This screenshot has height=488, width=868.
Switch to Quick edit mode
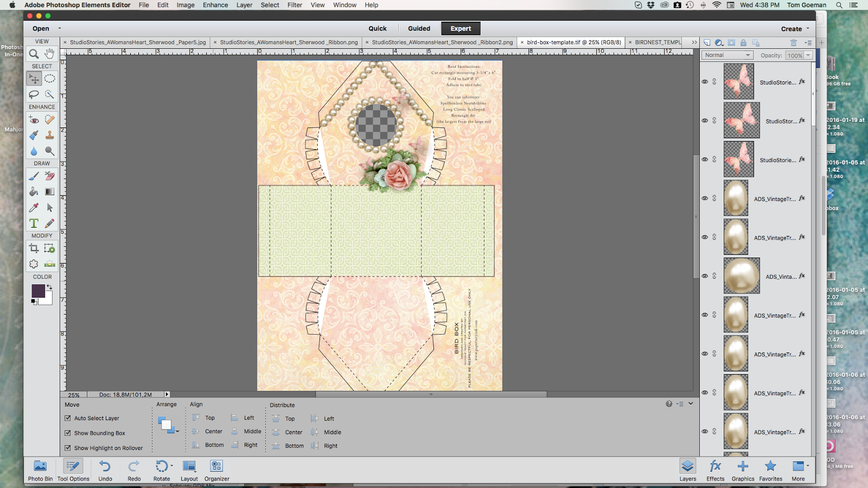point(378,29)
